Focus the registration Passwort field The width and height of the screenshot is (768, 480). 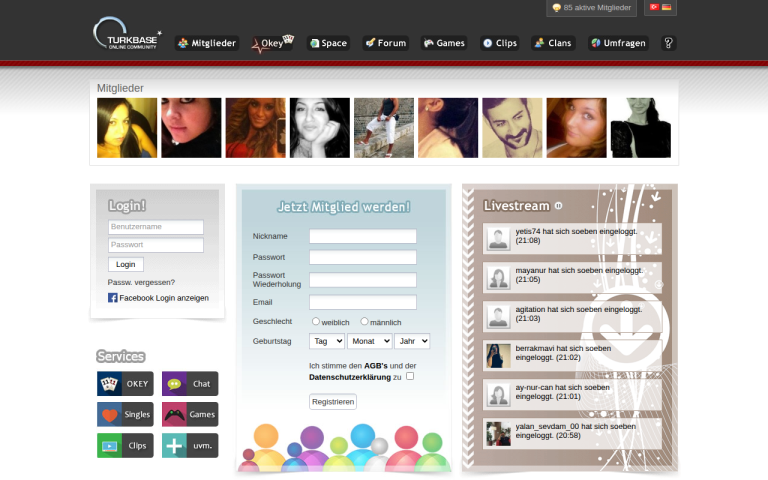(363, 257)
